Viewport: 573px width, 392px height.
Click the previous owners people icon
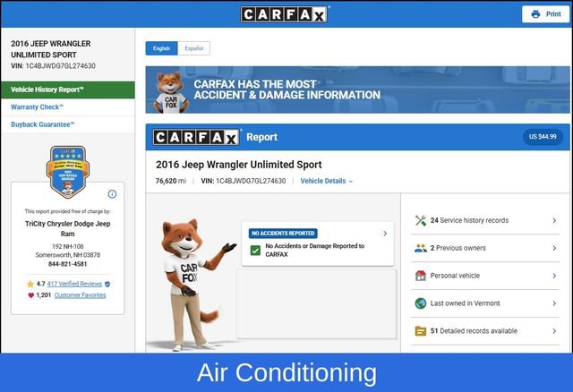pos(420,248)
